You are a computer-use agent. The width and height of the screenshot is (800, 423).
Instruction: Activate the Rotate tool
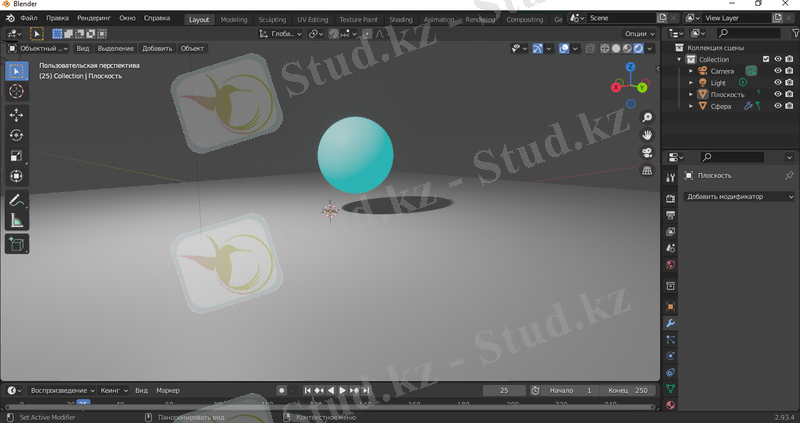click(16, 135)
